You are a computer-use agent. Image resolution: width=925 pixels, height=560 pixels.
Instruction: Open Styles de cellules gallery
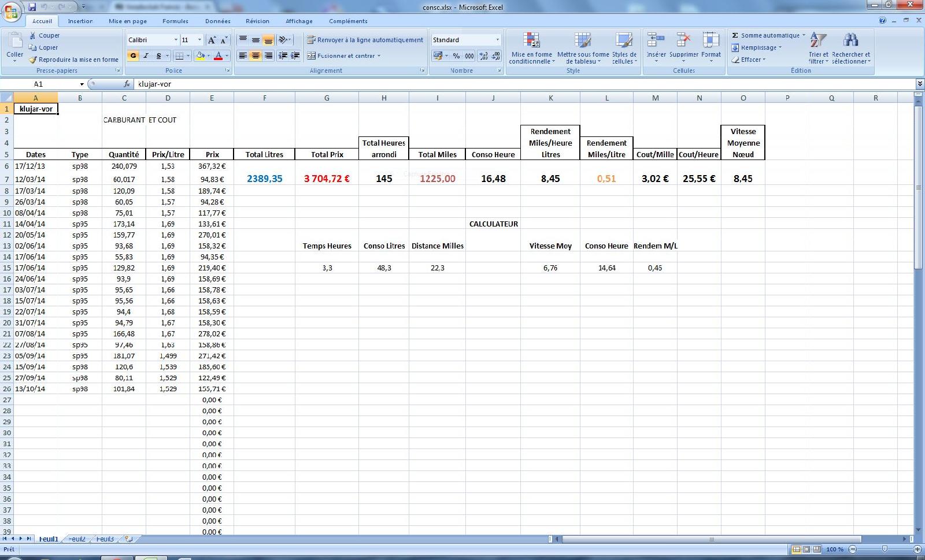[624, 48]
